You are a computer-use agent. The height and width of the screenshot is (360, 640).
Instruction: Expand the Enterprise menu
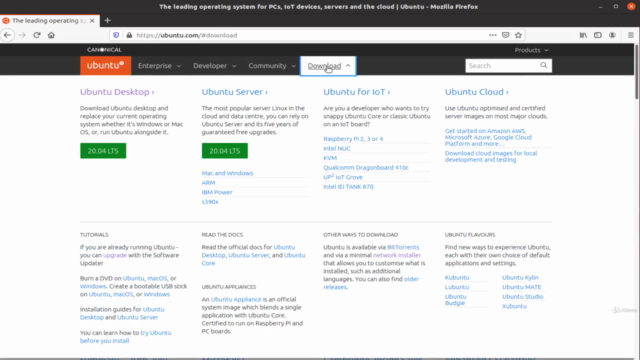[159, 66]
